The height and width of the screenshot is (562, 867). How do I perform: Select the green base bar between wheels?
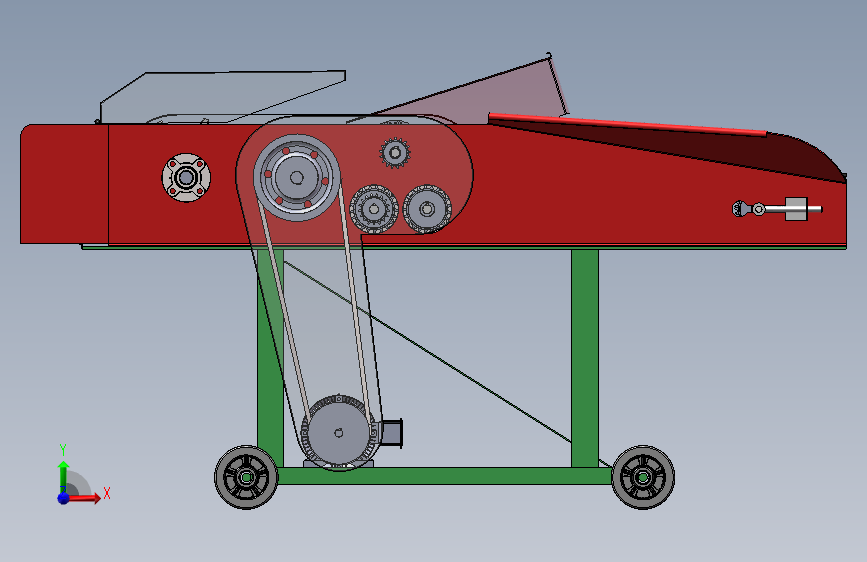tap(445, 476)
